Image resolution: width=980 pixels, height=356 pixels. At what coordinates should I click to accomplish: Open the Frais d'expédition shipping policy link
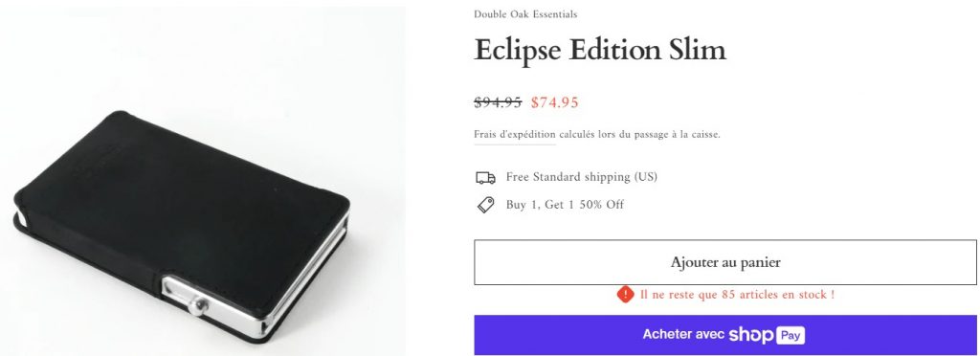click(514, 134)
